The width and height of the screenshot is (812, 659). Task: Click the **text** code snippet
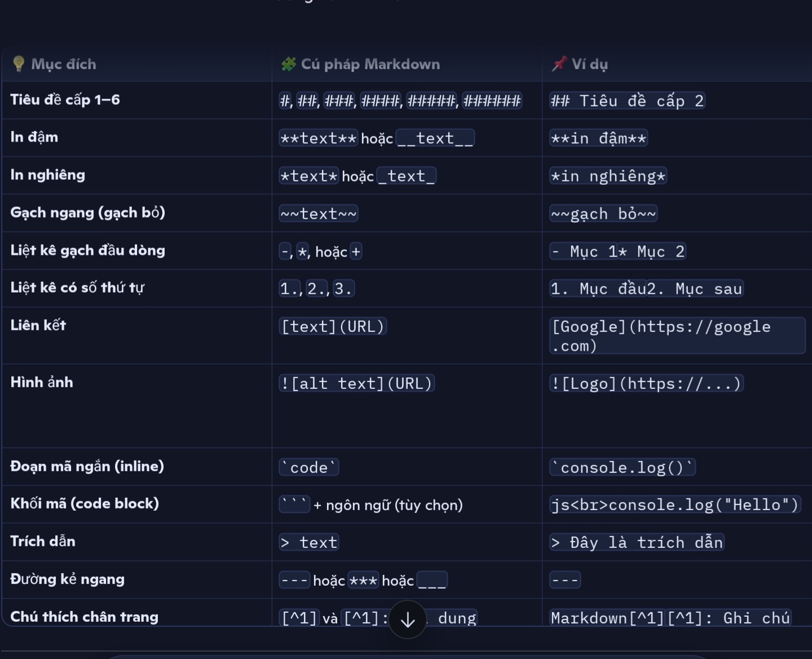(x=319, y=138)
